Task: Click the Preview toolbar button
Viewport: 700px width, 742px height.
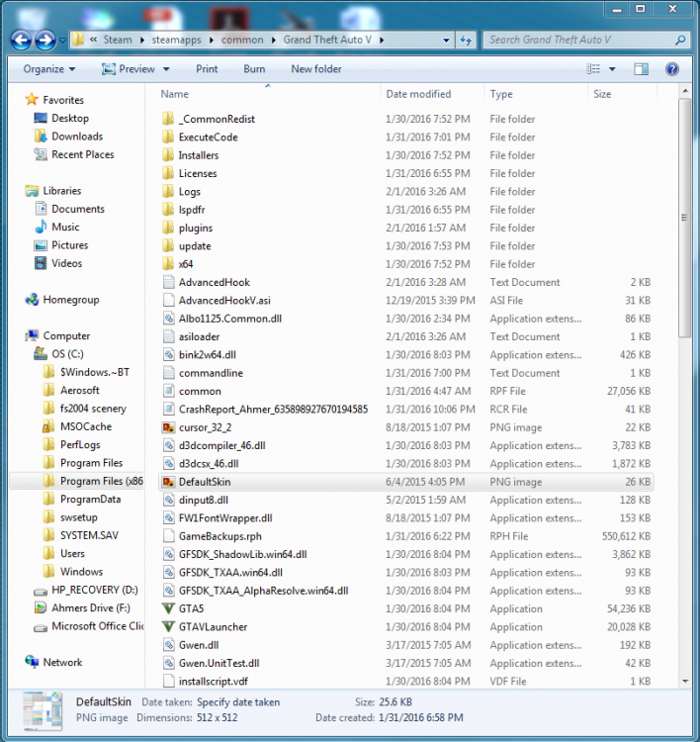Action: 129,69
